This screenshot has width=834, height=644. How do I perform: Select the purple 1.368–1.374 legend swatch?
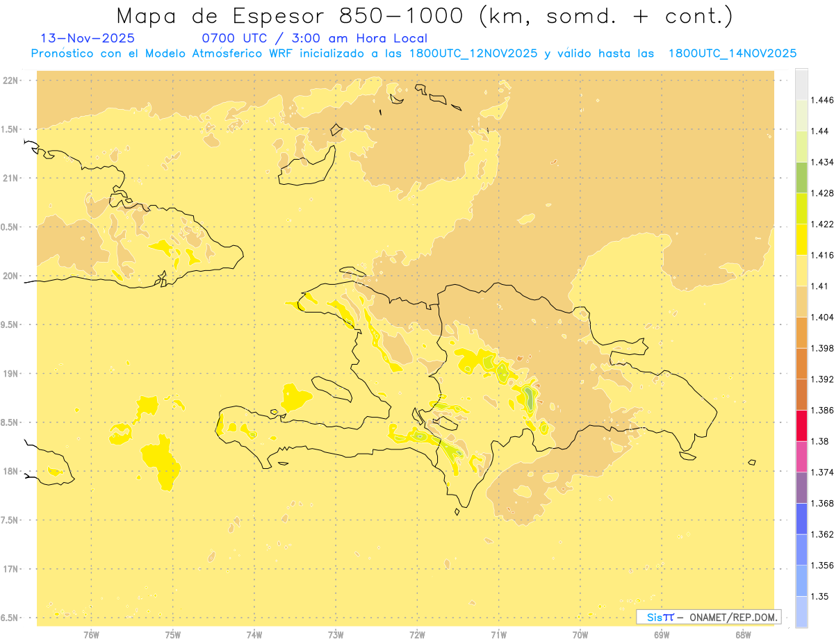tap(801, 488)
